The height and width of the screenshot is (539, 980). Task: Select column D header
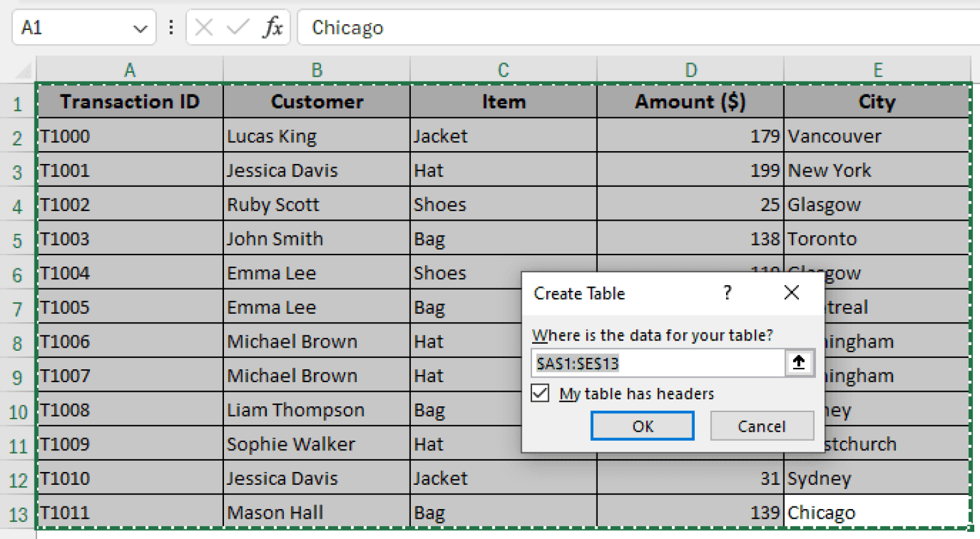(690, 70)
